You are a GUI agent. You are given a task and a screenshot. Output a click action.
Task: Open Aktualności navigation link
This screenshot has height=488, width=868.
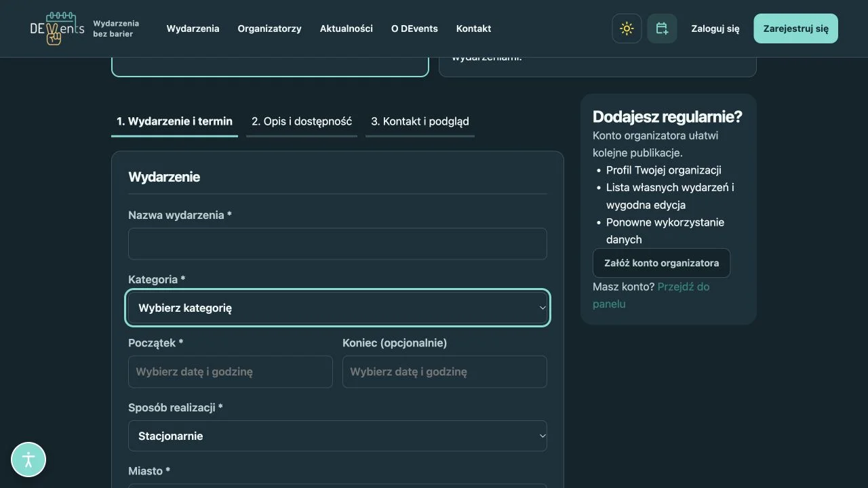[347, 28]
